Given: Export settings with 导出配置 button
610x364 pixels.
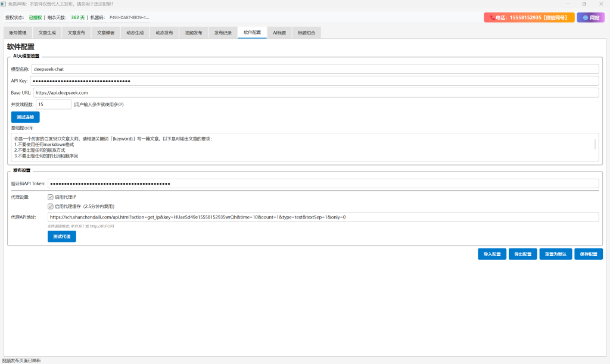Looking at the screenshot, I should (522, 254).
